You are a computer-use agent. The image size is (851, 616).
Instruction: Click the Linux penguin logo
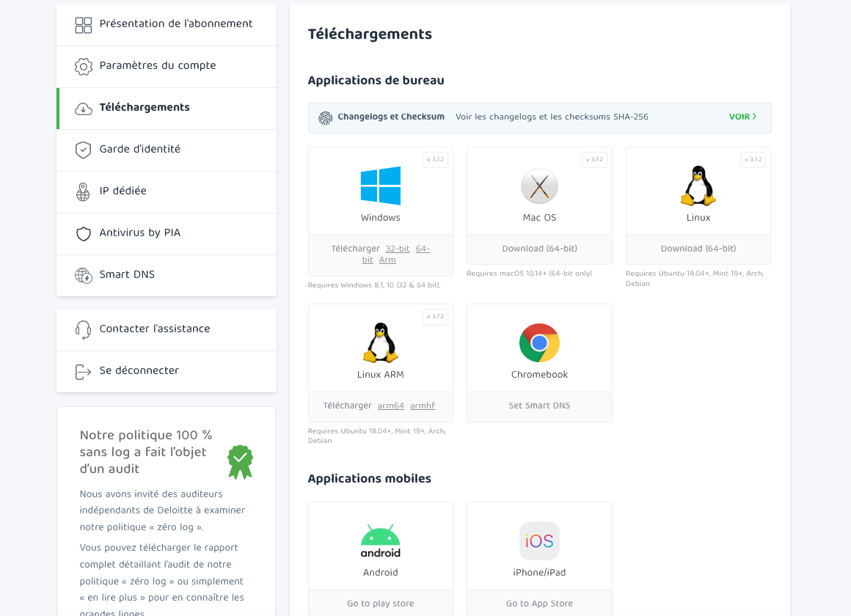click(698, 186)
